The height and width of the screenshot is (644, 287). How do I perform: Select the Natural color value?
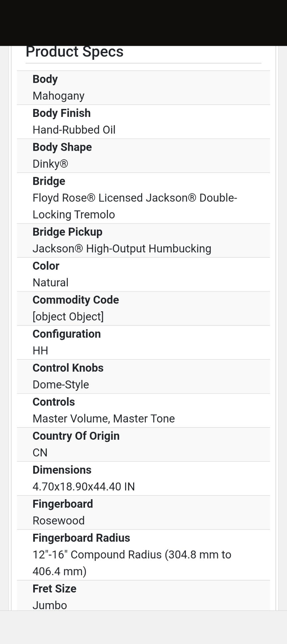tap(50, 283)
